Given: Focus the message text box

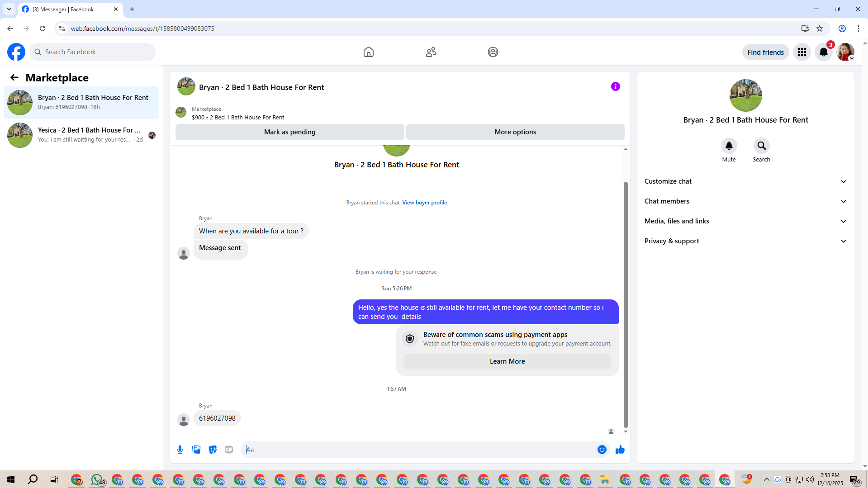Looking at the screenshot, I should click(x=420, y=450).
